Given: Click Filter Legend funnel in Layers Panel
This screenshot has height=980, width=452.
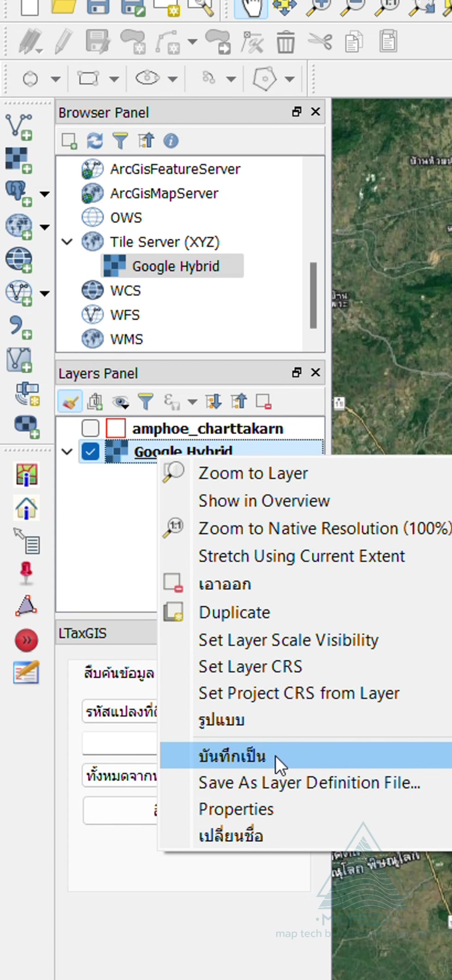Looking at the screenshot, I should (145, 402).
